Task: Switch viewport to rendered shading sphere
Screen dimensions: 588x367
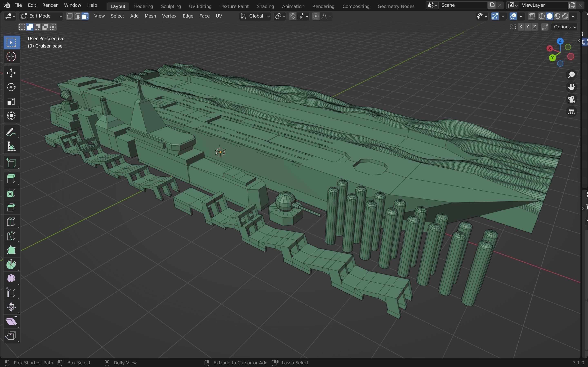Action: tap(565, 16)
